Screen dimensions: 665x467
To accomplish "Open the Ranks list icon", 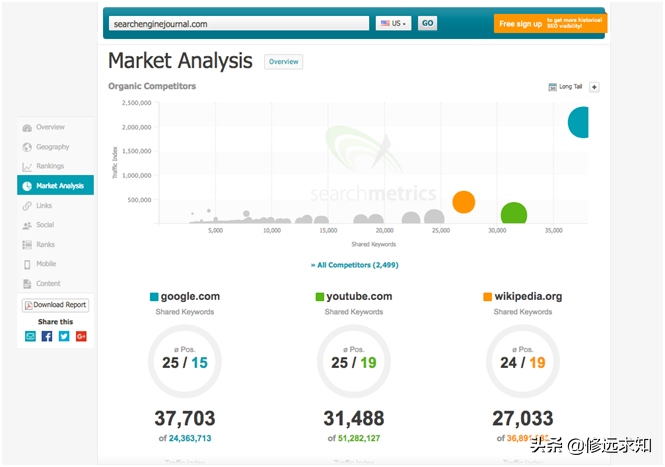I will (x=27, y=245).
